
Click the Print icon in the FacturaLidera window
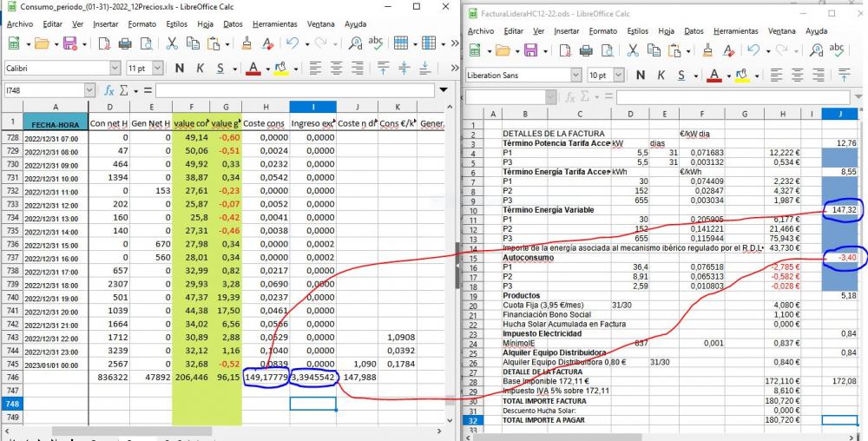click(586, 50)
